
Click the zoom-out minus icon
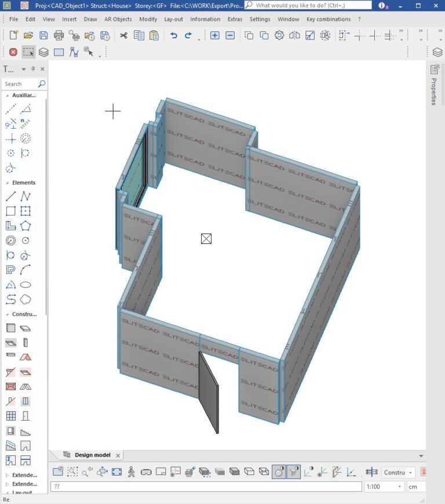click(x=230, y=35)
